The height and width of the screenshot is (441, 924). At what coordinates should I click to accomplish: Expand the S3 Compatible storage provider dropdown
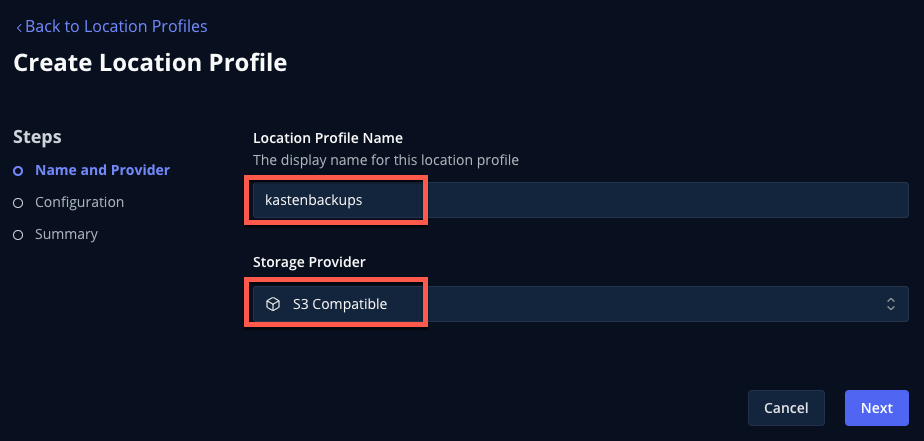580,304
